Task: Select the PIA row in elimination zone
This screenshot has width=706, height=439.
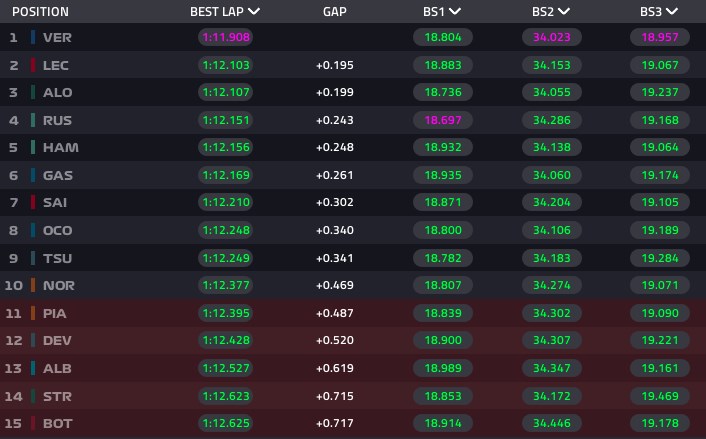Action: (353, 313)
